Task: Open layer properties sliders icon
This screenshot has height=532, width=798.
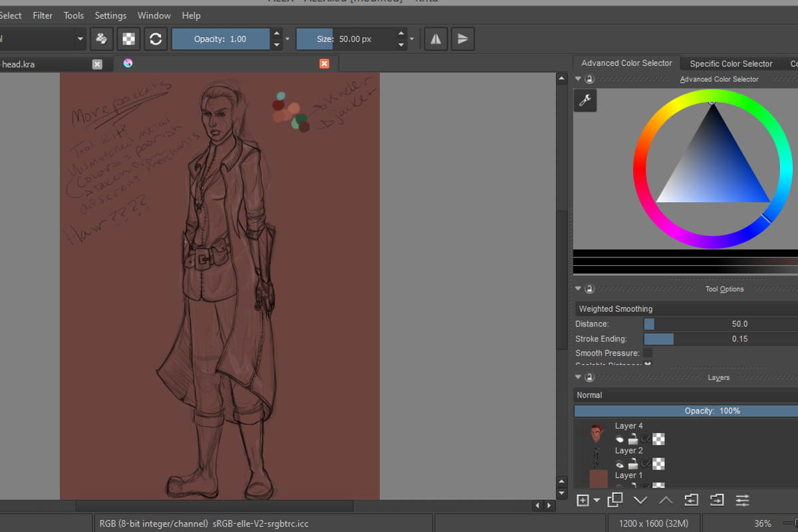Action: point(742,500)
